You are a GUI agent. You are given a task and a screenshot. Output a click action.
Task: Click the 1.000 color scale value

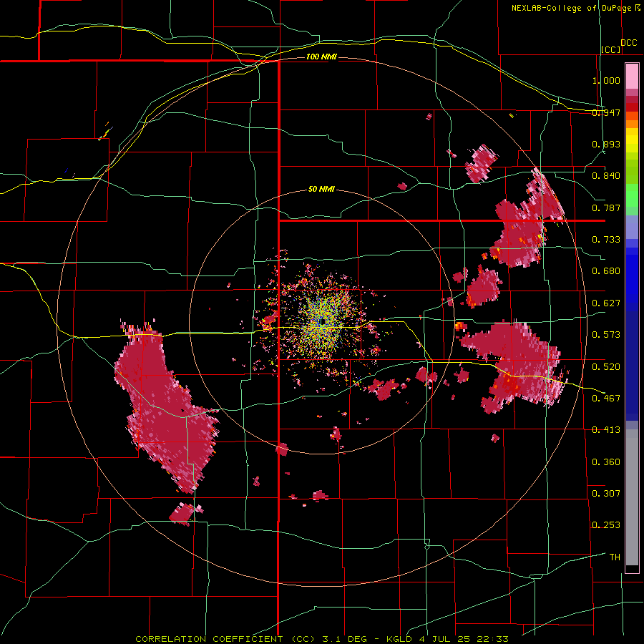pos(606,80)
